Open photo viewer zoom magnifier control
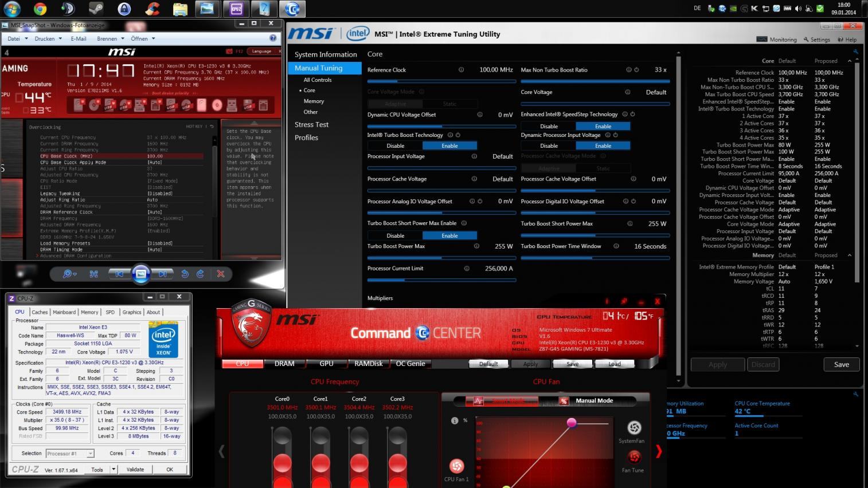The height and width of the screenshot is (488, 868). pyautogui.click(x=69, y=274)
